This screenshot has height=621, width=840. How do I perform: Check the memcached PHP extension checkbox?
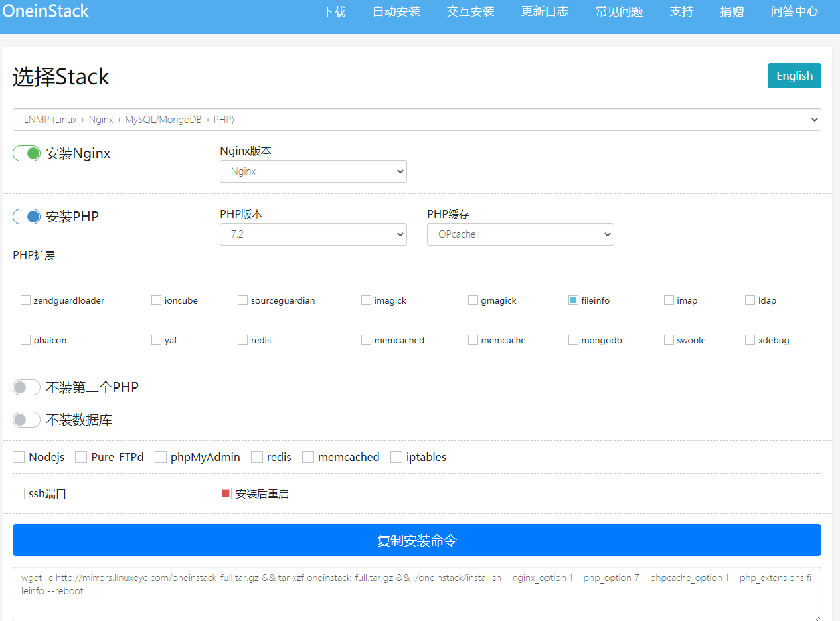click(366, 340)
